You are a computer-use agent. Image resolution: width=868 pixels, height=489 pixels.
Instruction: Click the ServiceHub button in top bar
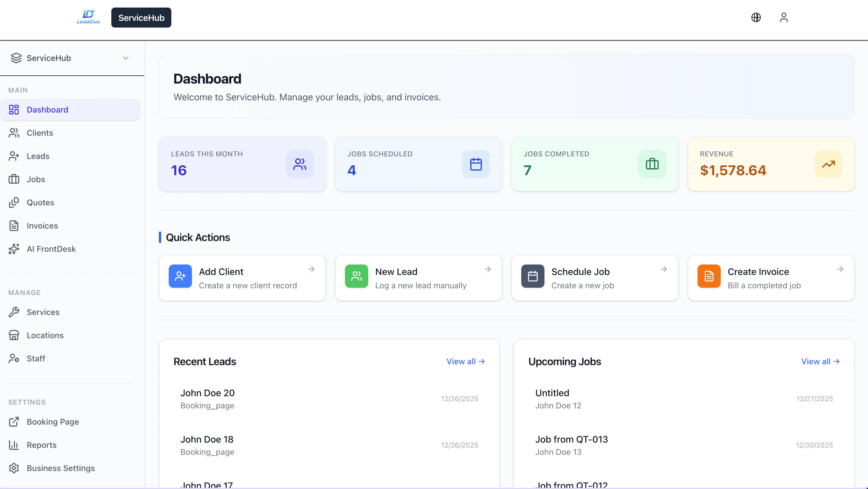point(141,17)
